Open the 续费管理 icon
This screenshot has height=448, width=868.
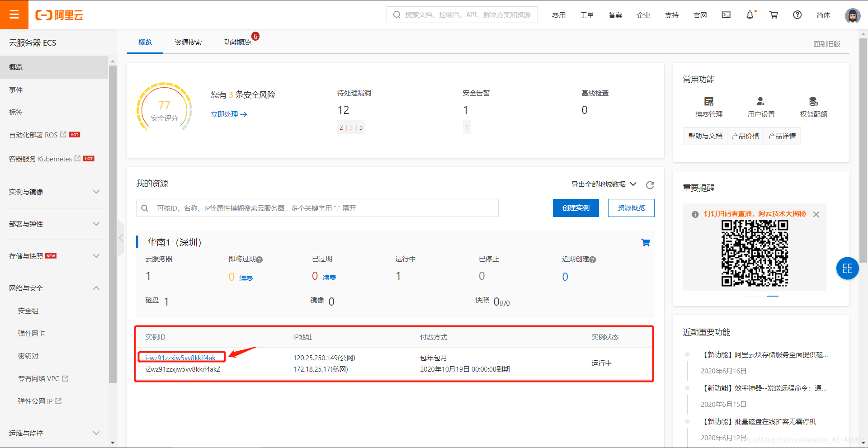tap(709, 101)
